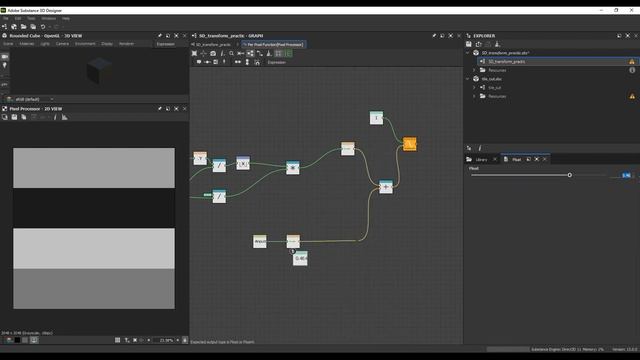The image size is (640, 360).
Task: Switch to Per Pixel Function graph tab
Action: (x=274, y=44)
